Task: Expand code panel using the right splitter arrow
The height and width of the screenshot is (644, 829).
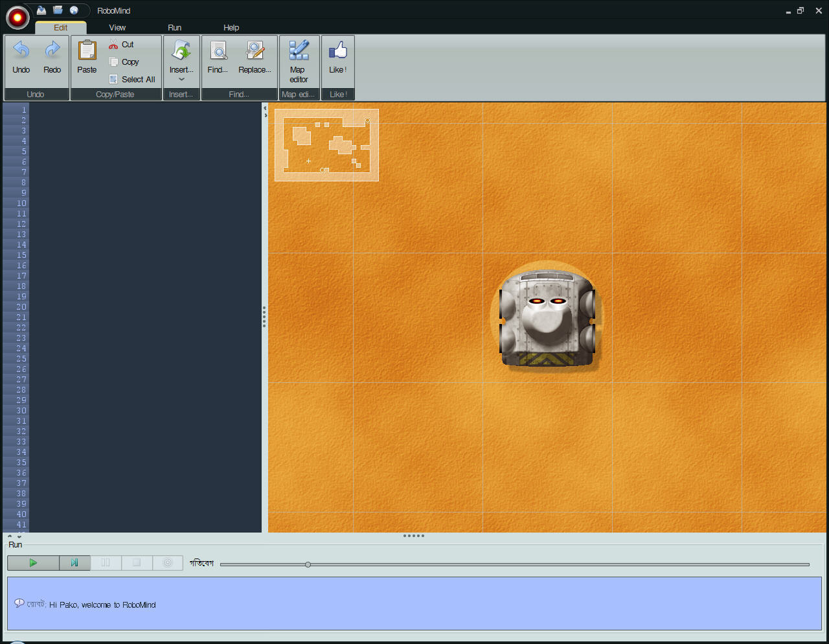Action: [x=265, y=116]
